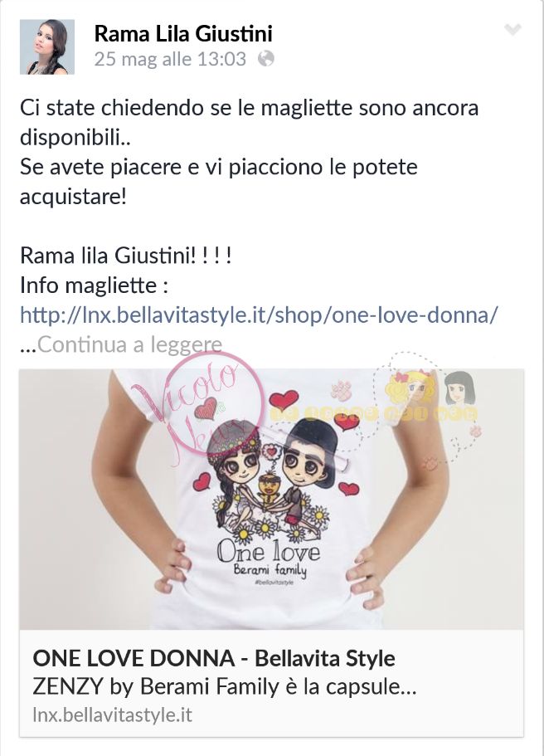
Task: Open Rama Lila Giustini's profile picture
Action: pos(47,46)
